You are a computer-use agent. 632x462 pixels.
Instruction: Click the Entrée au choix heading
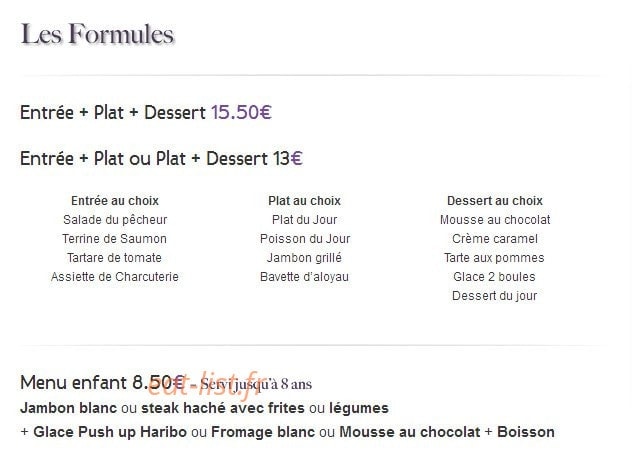click(115, 200)
